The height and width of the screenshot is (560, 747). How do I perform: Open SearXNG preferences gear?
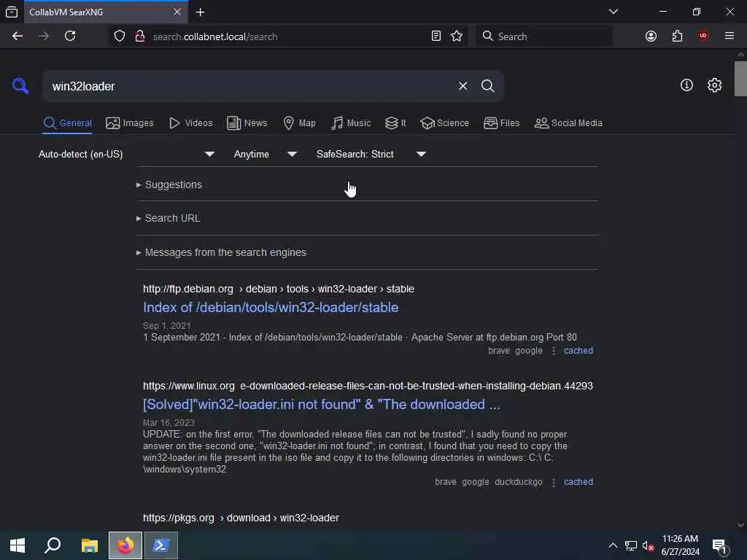tap(714, 85)
